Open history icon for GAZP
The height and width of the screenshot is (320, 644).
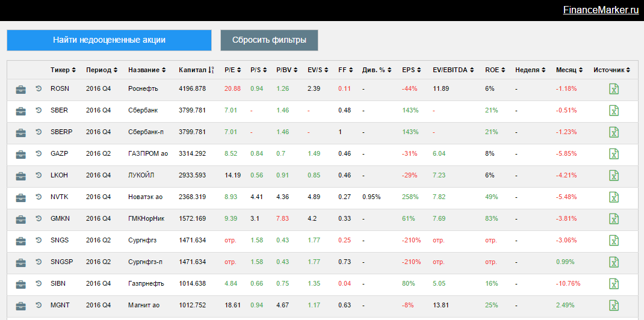(x=39, y=154)
